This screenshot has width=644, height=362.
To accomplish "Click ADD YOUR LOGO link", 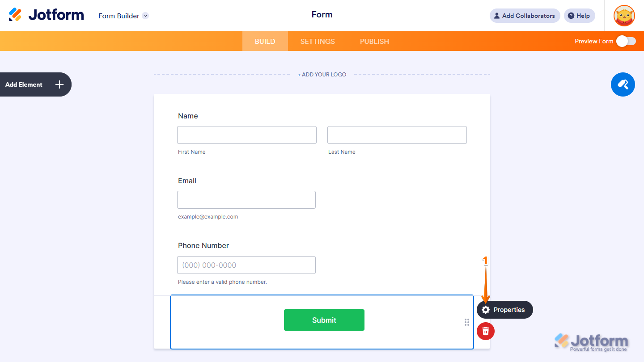I will 322,74.
